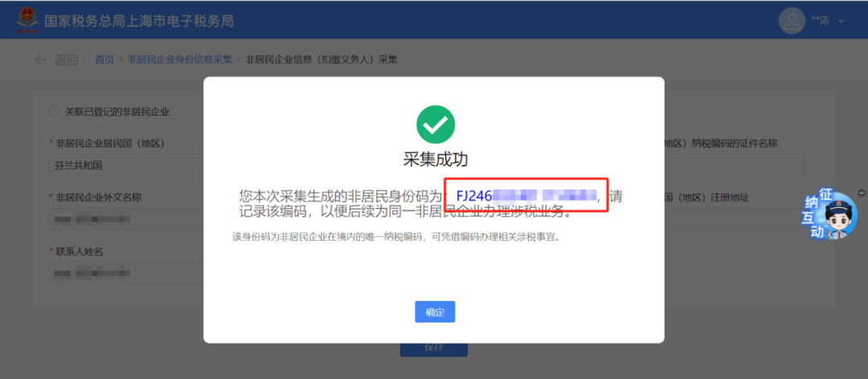Minimize the 征纳互动 floating widget

click(x=861, y=192)
